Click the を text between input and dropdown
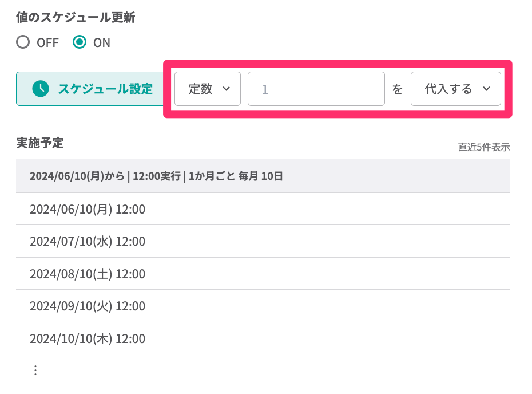Viewport: 532px width, 394px height. tap(397, 89)
